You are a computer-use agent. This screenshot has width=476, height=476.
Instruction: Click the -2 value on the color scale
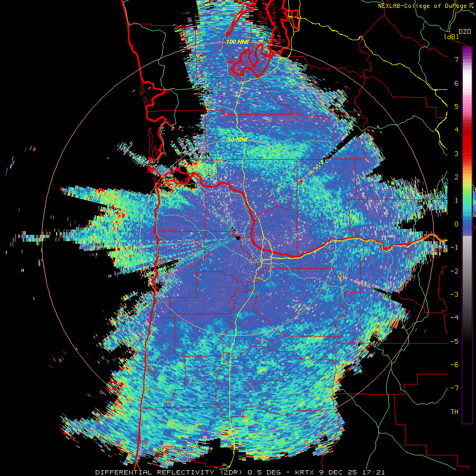click(x=454, y=271)
